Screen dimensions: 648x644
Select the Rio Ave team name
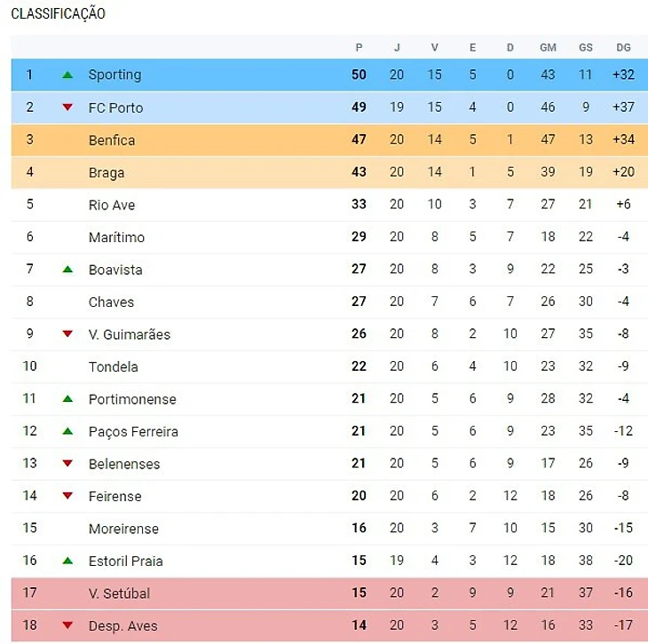(111, 205)
